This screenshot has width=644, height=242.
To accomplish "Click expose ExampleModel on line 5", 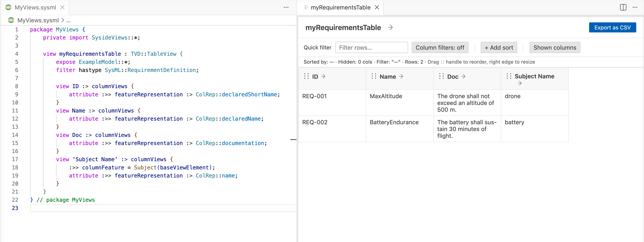I will [93, 62].
